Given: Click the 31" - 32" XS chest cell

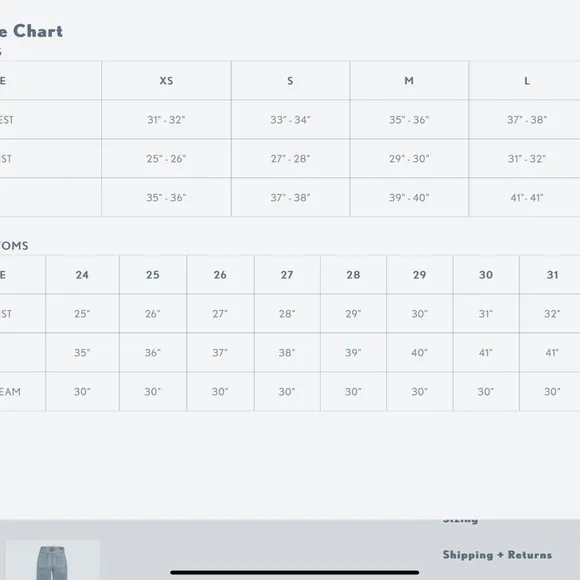Looking at the screenshot, I should click(x=166, y=120).
